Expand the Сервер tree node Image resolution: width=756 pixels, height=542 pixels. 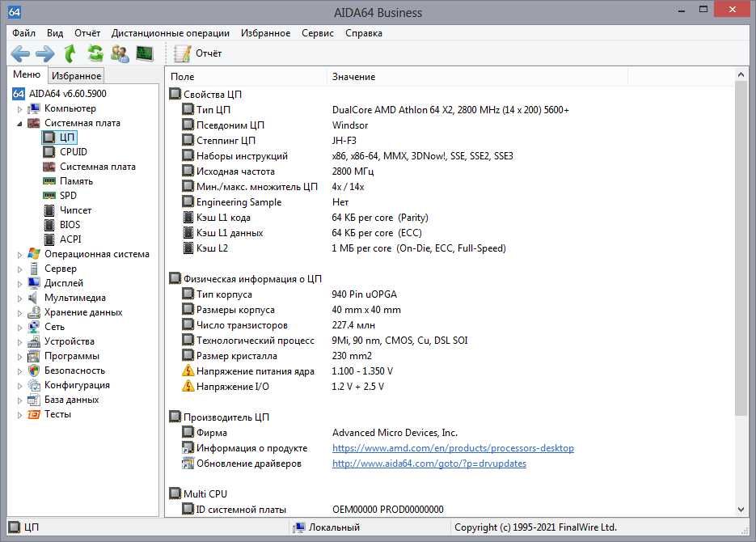(19, 269)
